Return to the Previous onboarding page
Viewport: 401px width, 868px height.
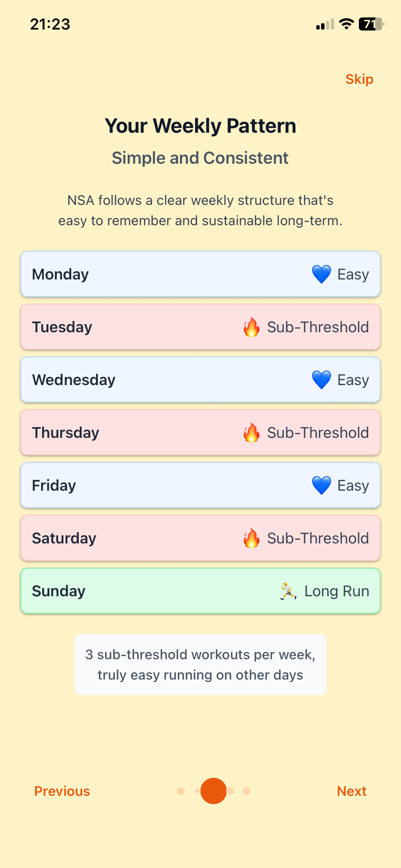click(x=62, y=791)
